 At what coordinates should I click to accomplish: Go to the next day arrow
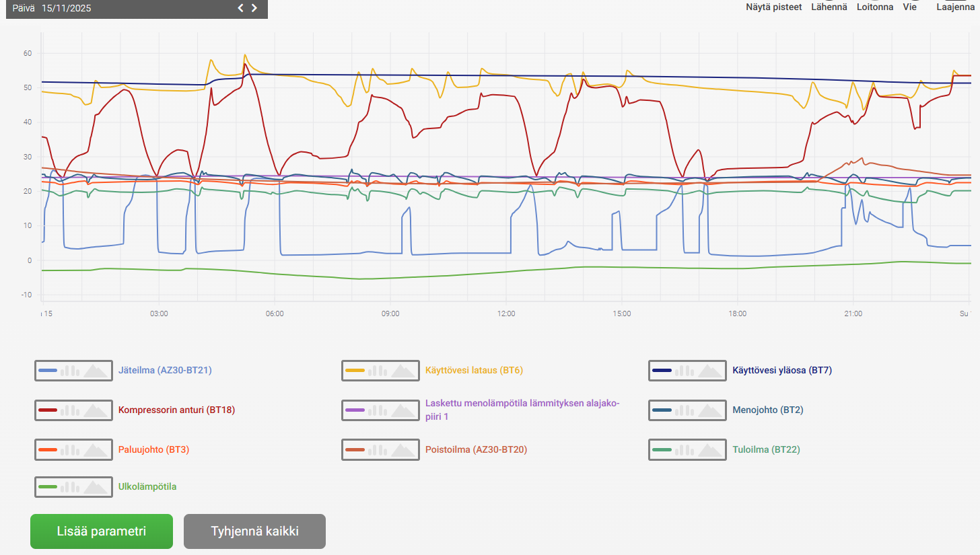(254, 8)
